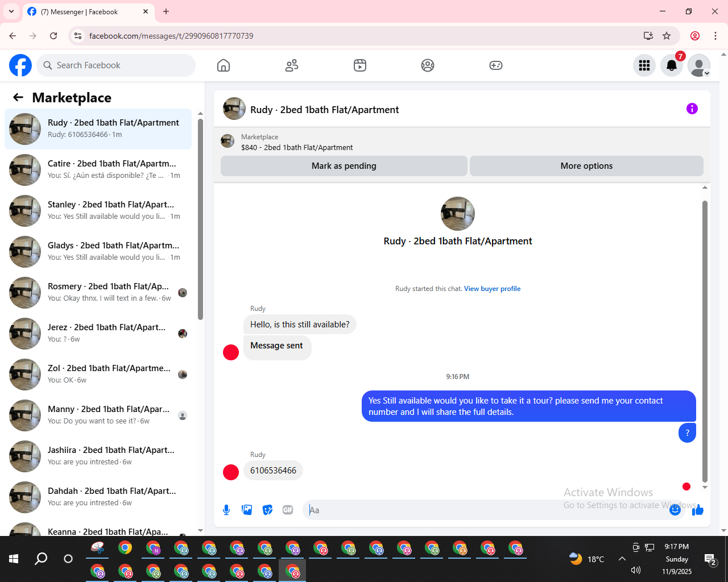Click the conversation list scrollbar
The width and height of the screenshot is (728, 582).
[200, 219]
